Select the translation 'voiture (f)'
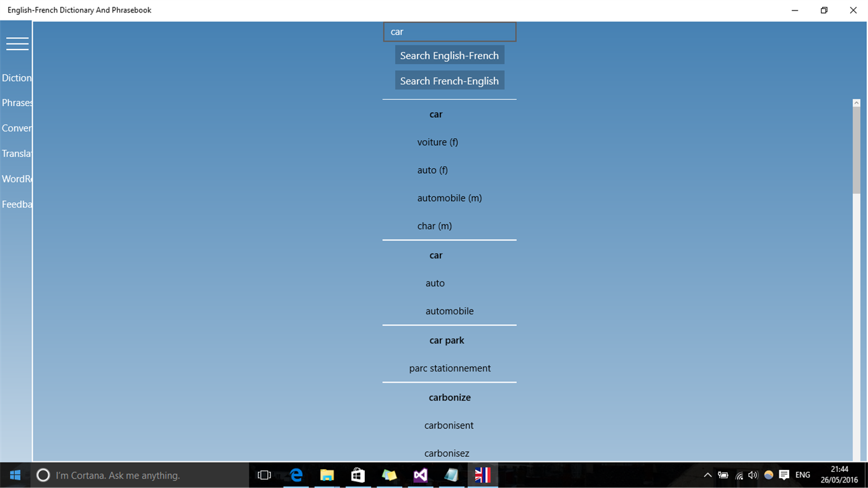The width and height of the screenshot is (868, 488). (x=437, y=142)
